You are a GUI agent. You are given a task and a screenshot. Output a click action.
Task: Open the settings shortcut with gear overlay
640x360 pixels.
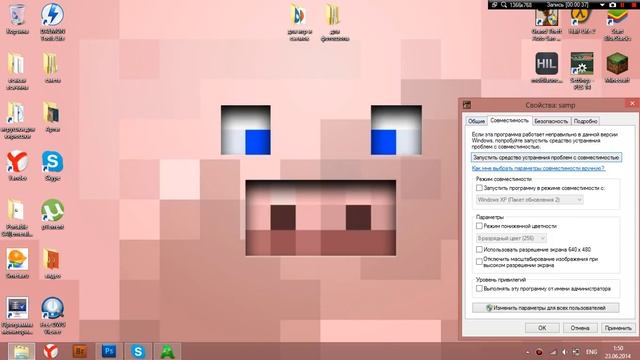[582, 64]
